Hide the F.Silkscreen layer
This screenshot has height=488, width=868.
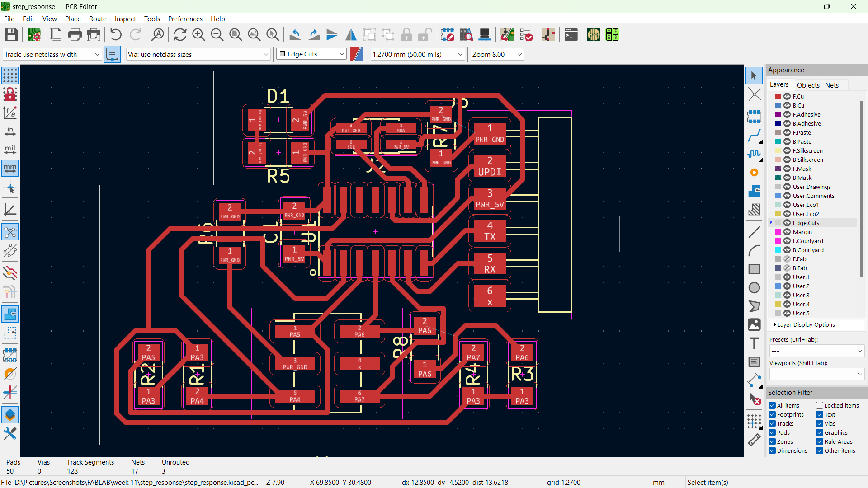[787, 150]
